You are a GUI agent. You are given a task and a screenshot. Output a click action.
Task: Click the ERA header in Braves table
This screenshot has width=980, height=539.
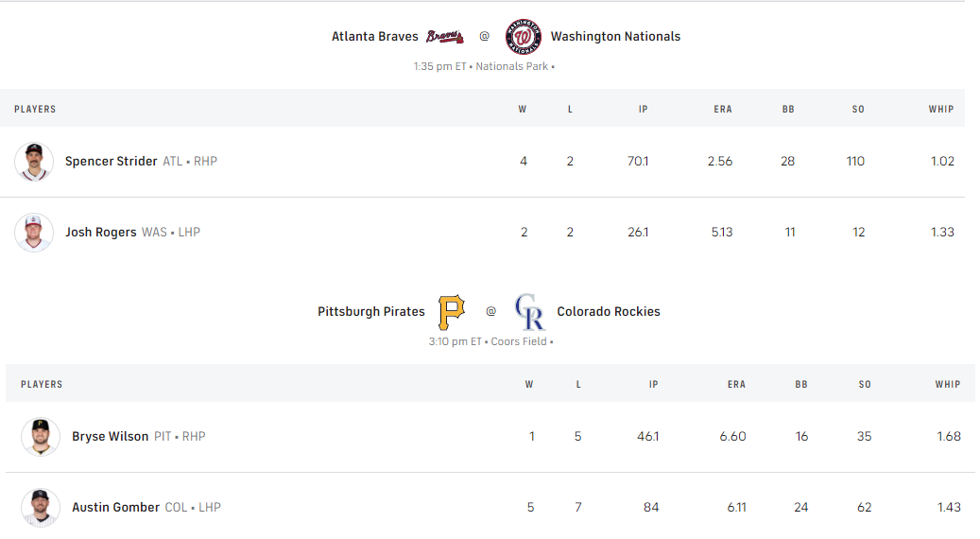pos(723,110)
